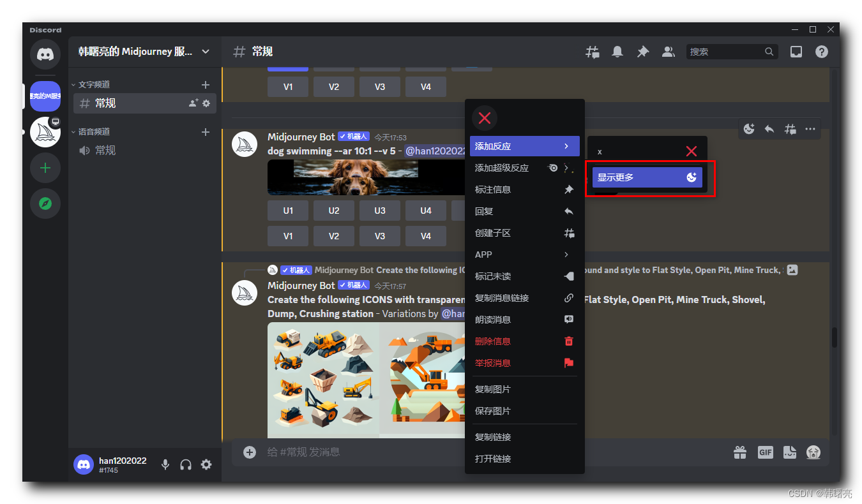Choose 创建子区 in the context menu

(525, 233)
